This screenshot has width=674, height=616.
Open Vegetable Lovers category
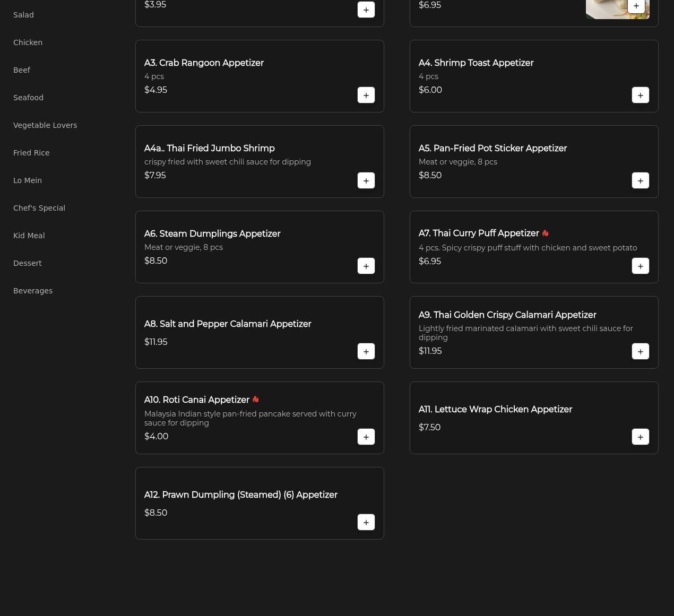pos(45,125)
